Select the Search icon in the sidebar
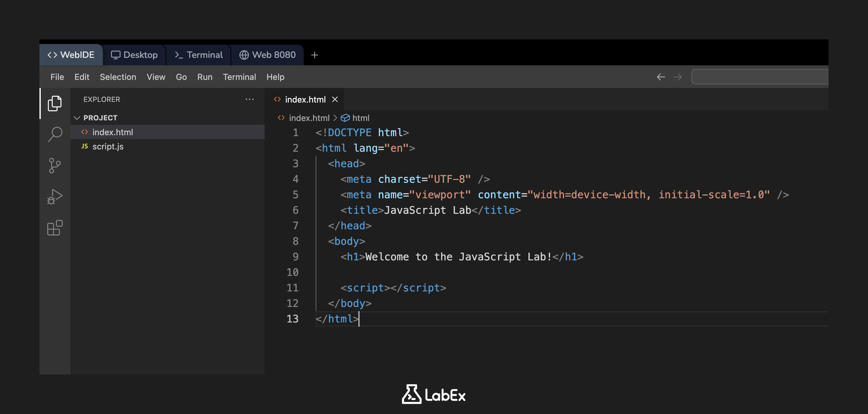This screenshot has width=868, height=414. (55, 134)
